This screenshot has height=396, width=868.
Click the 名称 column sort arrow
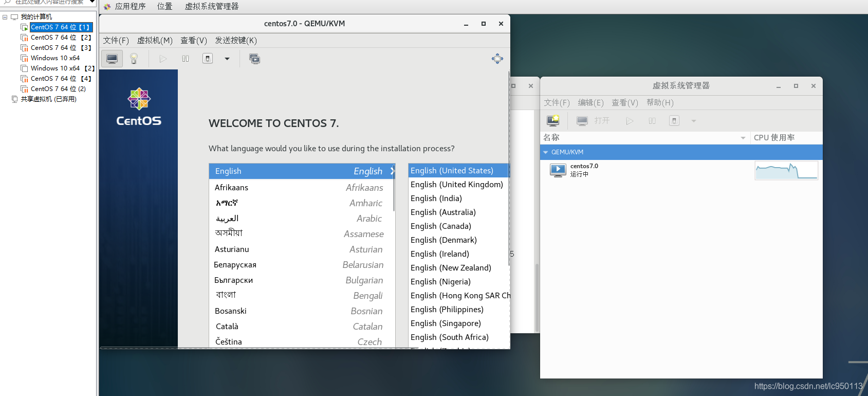click(x=743, y=138)
